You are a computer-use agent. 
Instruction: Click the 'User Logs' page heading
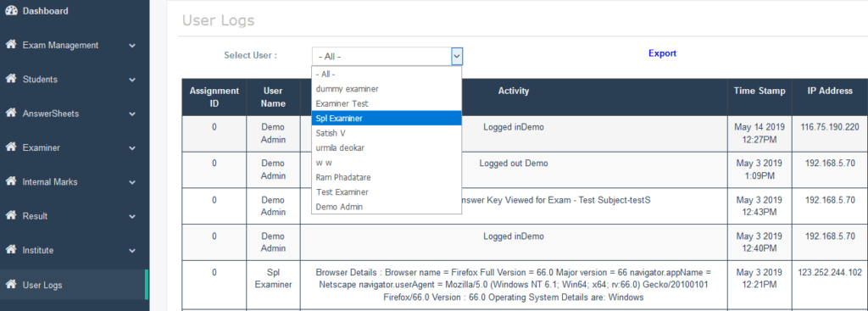pyautogui.click(x=218, y=20)
